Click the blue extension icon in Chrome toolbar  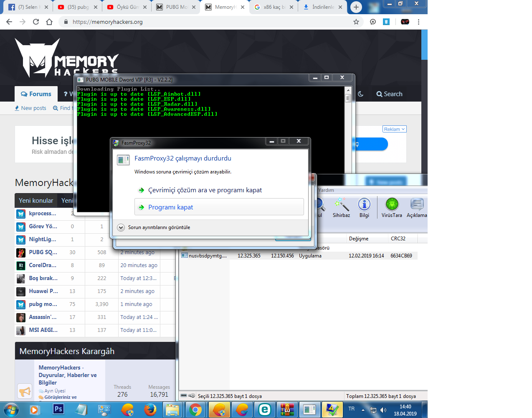click(x=386, y=22)
